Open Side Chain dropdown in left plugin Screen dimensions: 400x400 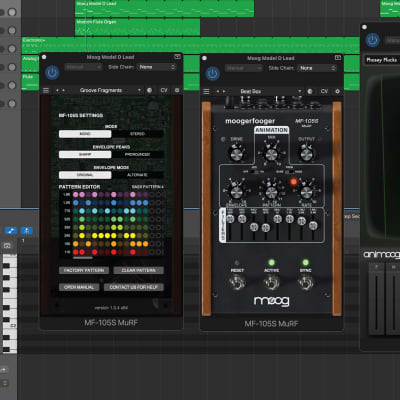pyautogui.click(x=157, y=67)
